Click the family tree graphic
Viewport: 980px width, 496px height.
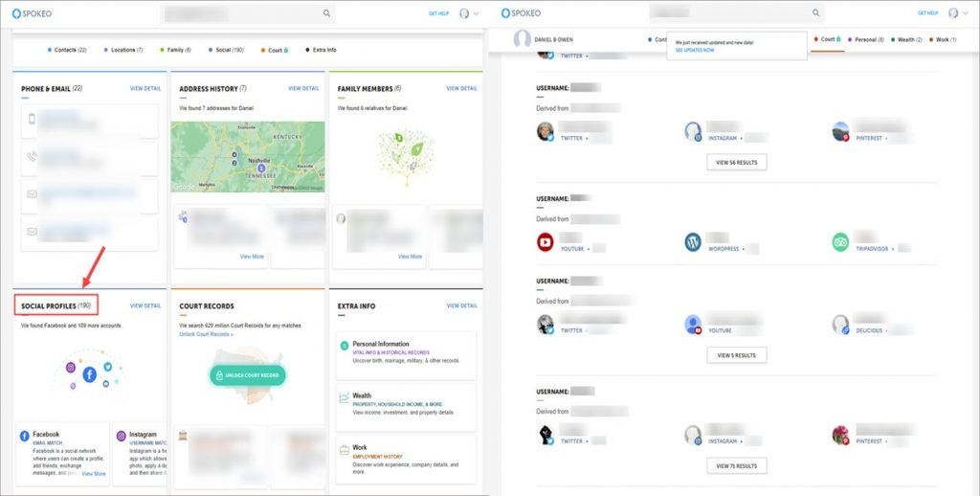(406, 156)
